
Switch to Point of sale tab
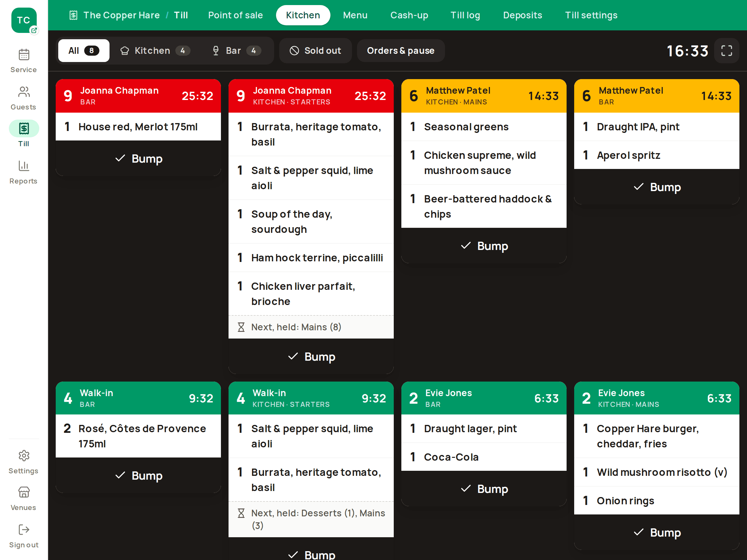tap(235, 15)
